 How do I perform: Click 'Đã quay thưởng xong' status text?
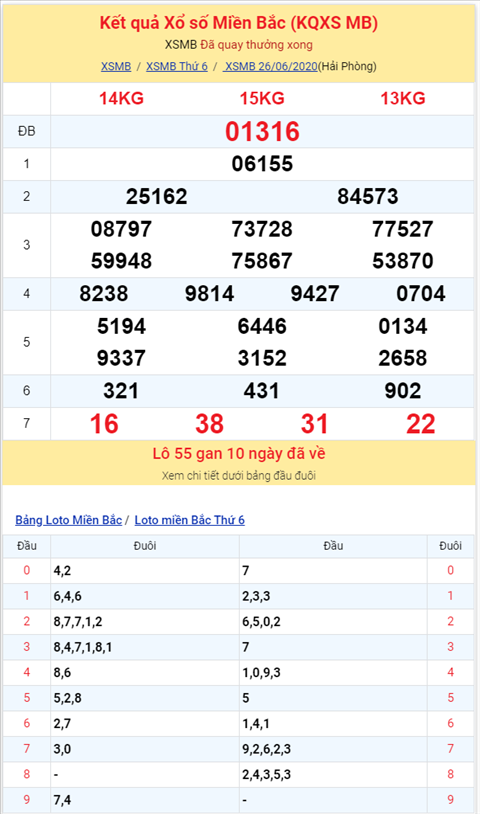(256, 45)
